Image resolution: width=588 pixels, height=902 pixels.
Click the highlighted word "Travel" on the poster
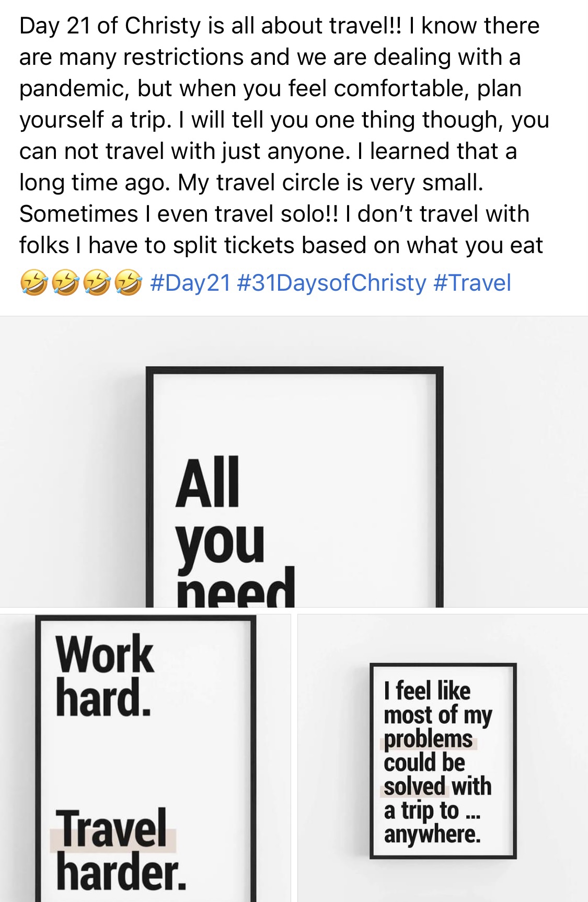[113, 828]
